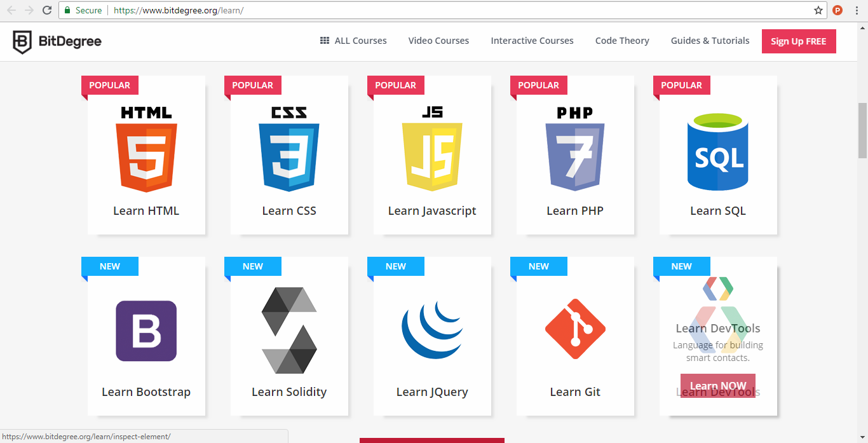Click the POPULAR ribbon on CSS card
Viewport: 868px width, 443px height.
[253, 85]
